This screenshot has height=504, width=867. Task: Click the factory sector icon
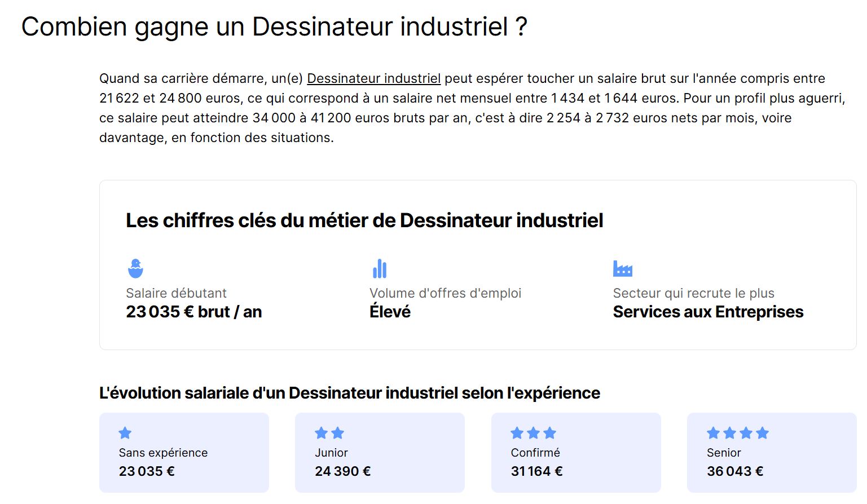tap(623, 268)
